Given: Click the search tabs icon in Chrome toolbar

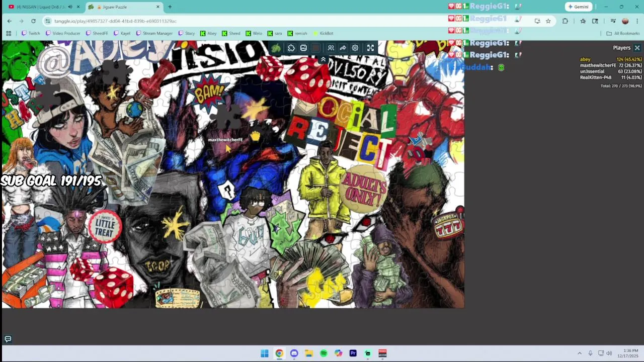Looking at the screenshot, I should coord(595,21).
